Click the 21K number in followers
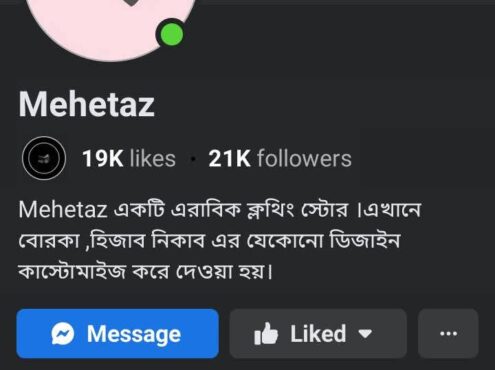495x370 pixels. (x=229, y=159)
